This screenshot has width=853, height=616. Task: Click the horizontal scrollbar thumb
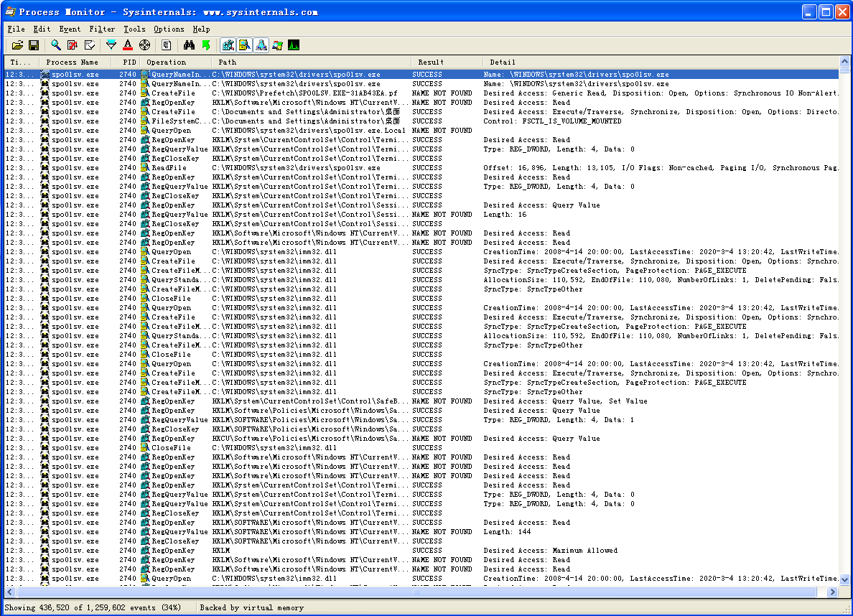(x=416, y=592)
